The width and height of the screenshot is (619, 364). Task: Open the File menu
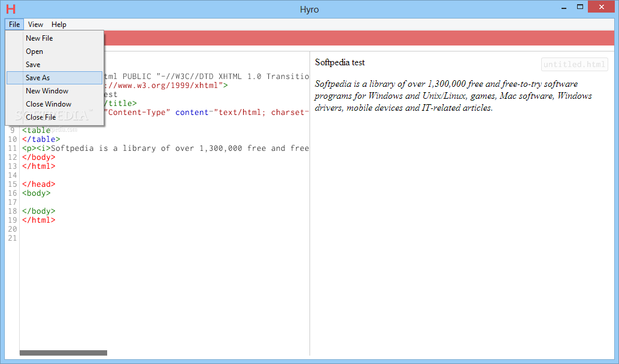(x=14, y=25)
